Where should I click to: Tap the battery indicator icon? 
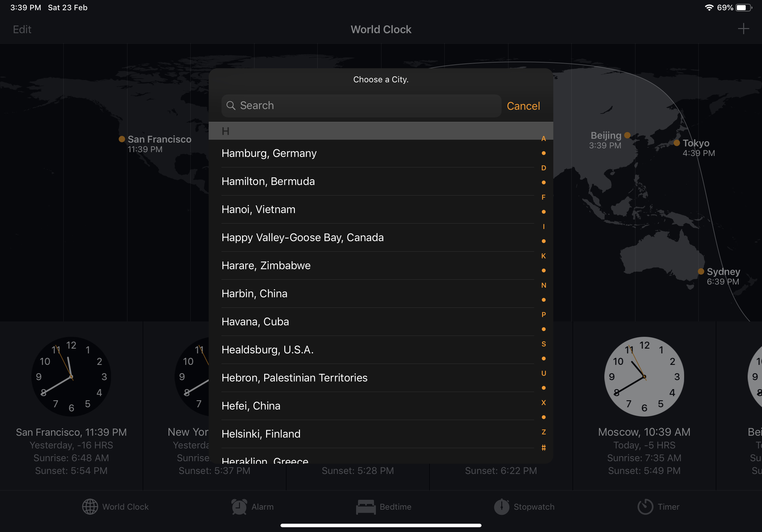[x=744, y=7]
